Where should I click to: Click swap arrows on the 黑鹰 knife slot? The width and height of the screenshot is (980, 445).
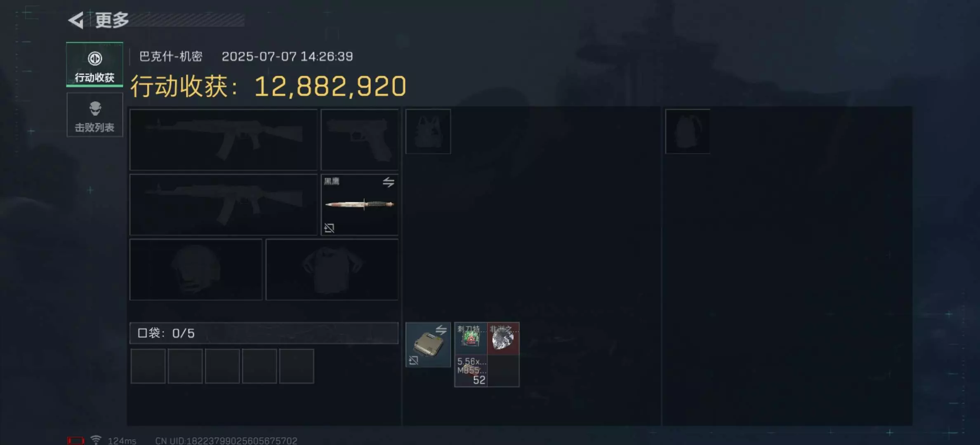(x=388, y=182)
